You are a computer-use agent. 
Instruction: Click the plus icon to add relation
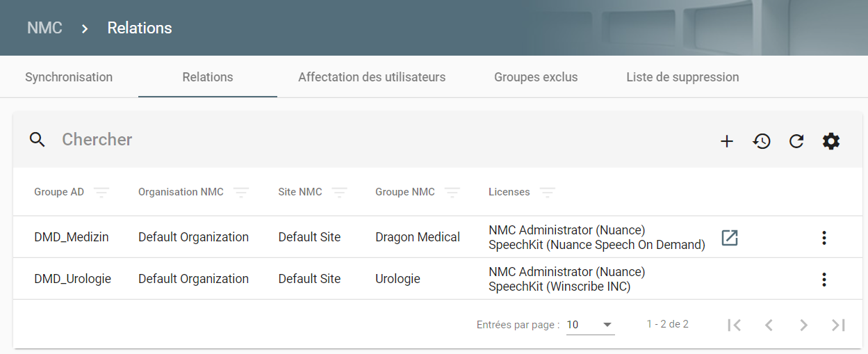(727, 141)
